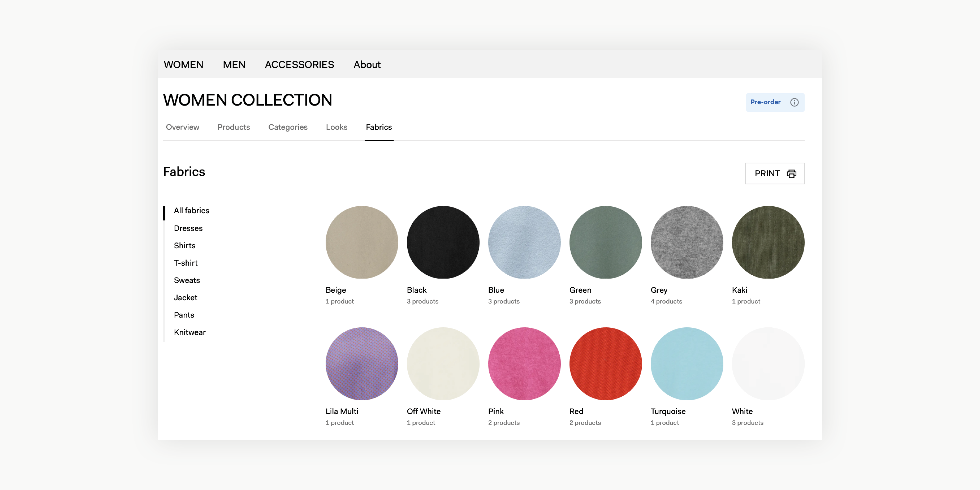Select the Green fabric swatch
This screenshot has width=980, height=490.
tap(606, 242)
